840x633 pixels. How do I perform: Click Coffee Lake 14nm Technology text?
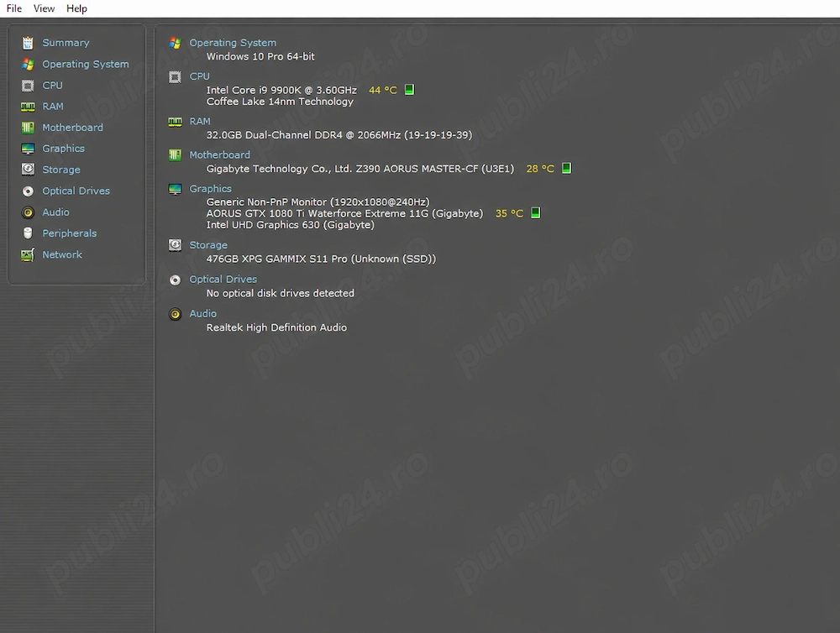[281, 102]
